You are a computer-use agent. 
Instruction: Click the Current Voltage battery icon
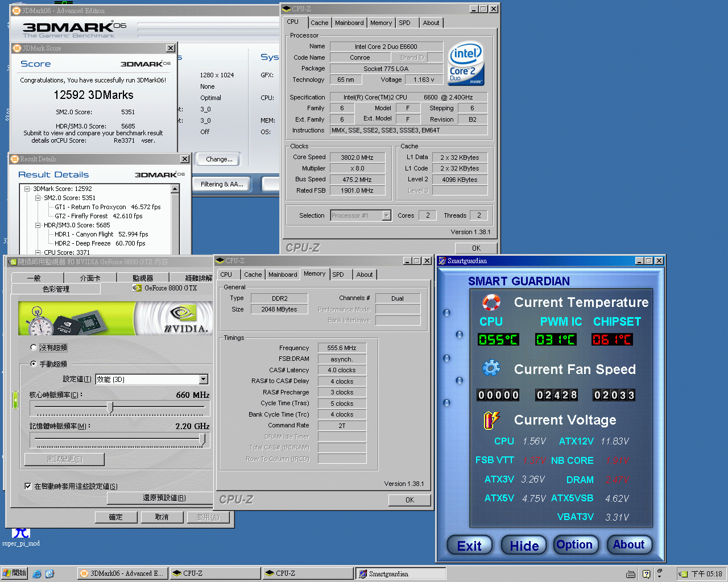(491, 420)
